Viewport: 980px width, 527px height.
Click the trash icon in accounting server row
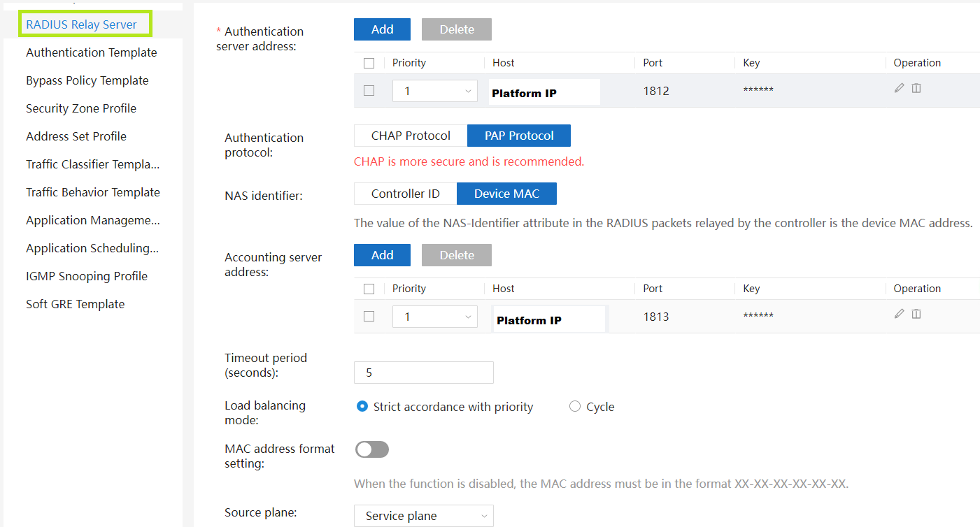tap(916, 314)
